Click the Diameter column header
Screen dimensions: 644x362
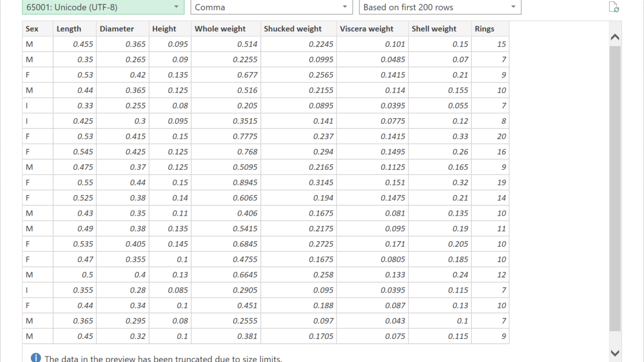coord(122,29)
